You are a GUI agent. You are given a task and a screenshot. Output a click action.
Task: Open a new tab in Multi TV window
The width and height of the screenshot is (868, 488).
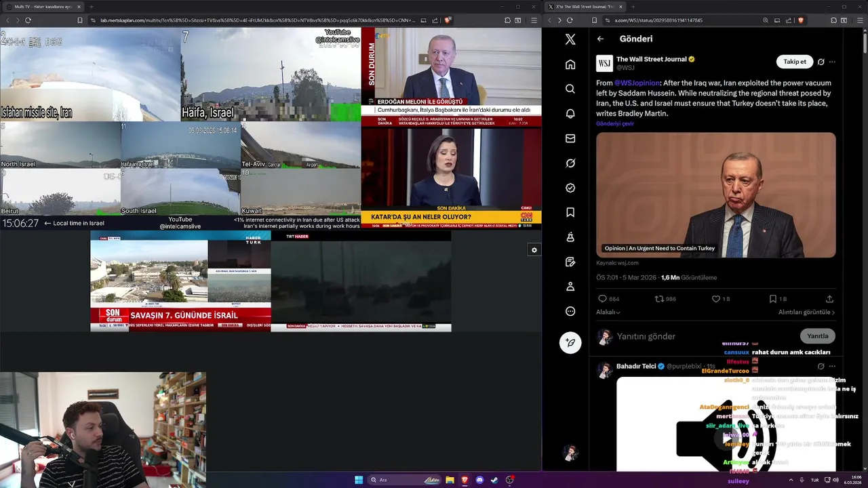click(92, 7)
